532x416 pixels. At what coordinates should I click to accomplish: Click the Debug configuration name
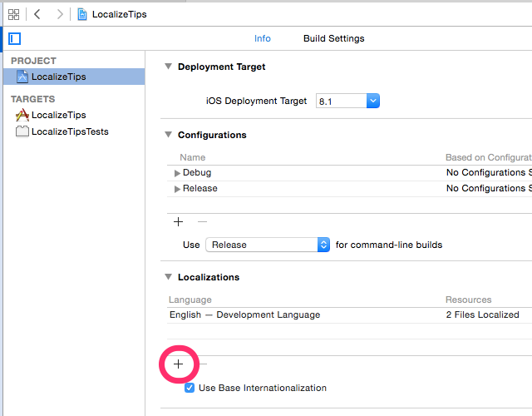tap(197, 172)
